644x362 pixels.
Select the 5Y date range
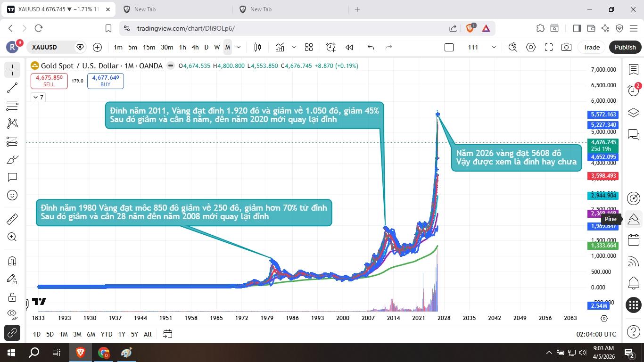pos(134,334)
